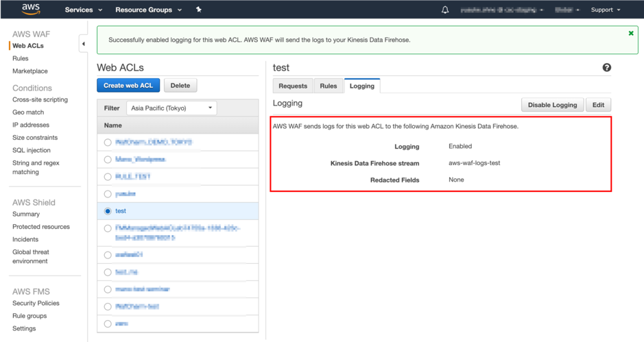The image size is (644, 342).
Task: Open Size constraints conditions
Action: [x=35, y=138]
